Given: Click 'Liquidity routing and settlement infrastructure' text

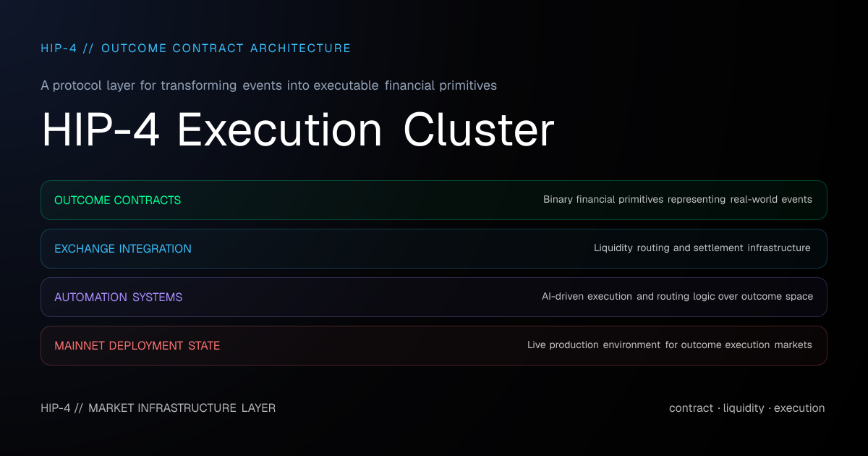Looking at the screenshot, I should coord(702,248).
